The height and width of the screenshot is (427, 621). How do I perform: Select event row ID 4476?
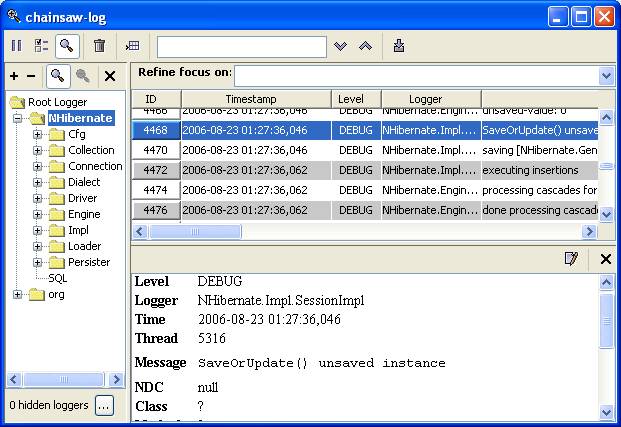(x=365, y=210)
